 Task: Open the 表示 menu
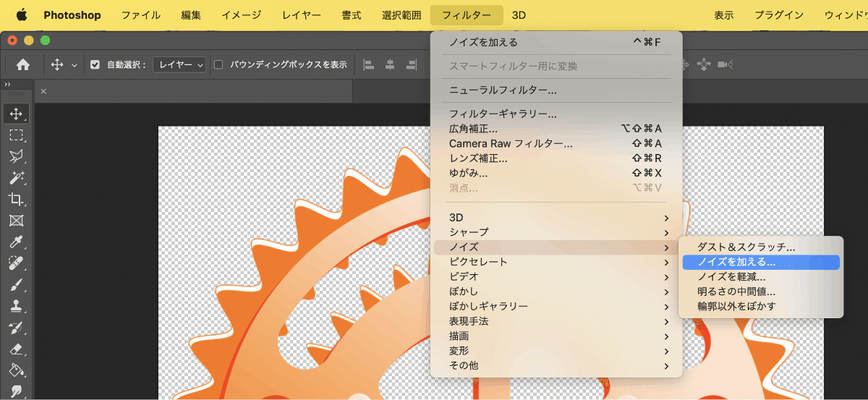[724, 14]
